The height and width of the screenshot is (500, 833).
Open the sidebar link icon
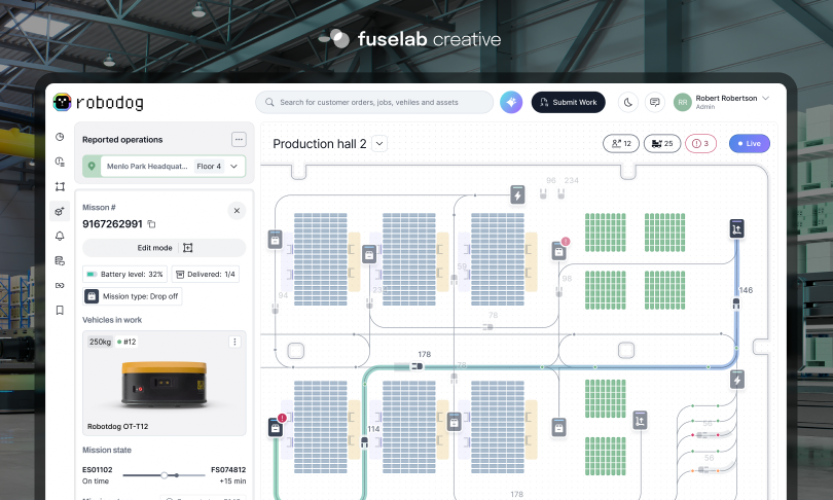tap(60, 285)
